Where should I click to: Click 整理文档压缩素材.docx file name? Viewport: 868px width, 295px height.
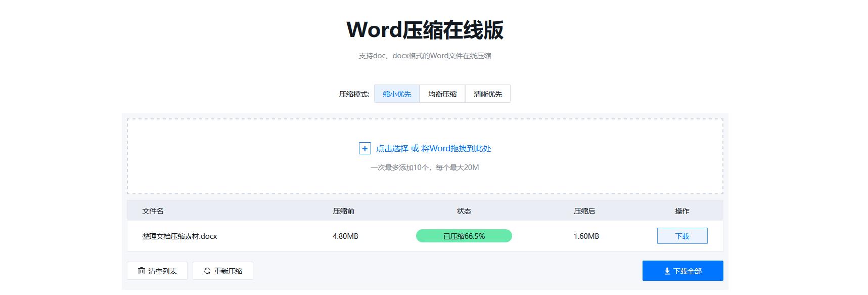click(x=179, y=236)
